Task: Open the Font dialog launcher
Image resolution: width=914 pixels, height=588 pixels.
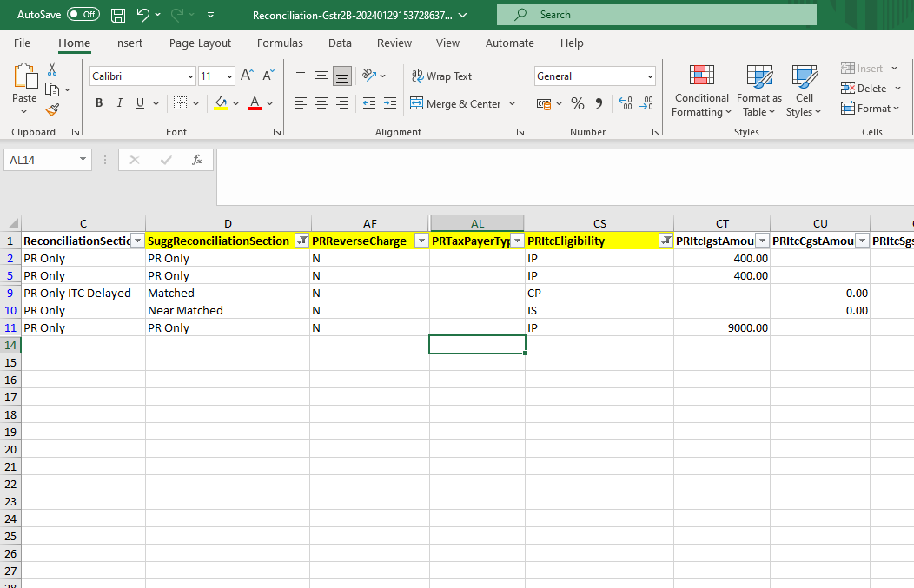Action: 277,132
